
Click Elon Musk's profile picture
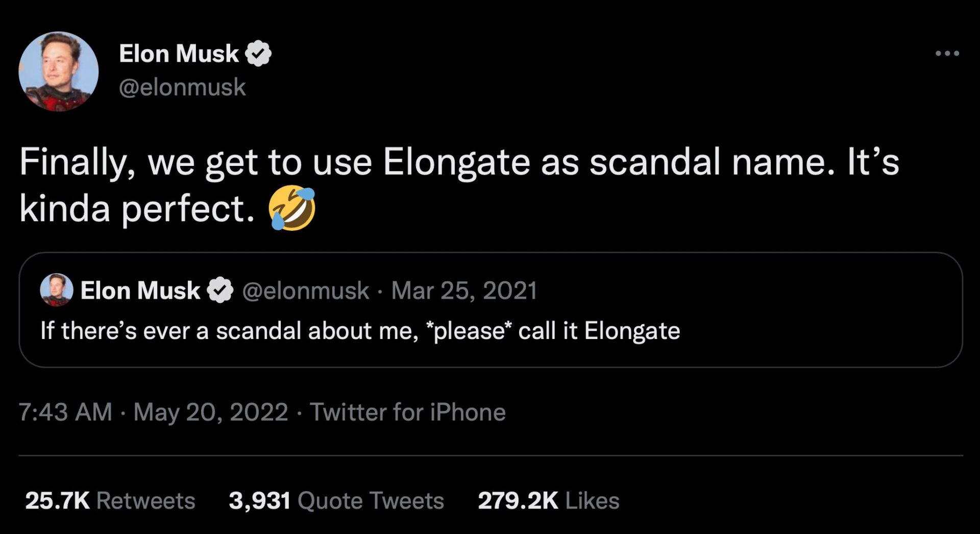[x=58, y=71]
